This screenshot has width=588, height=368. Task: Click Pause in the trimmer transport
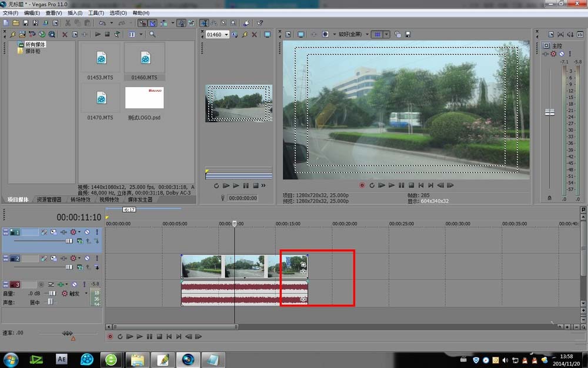tap(246, 185)
